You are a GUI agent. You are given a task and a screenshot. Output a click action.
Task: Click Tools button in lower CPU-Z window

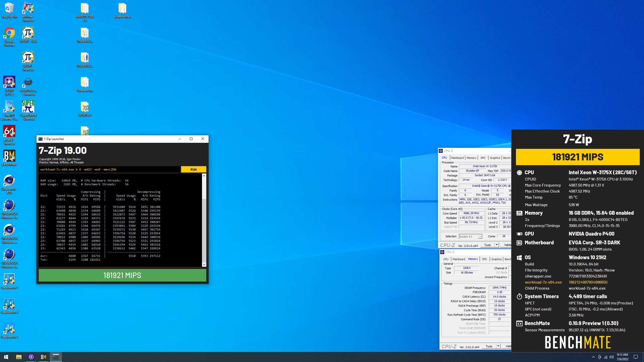click(489, 346)
